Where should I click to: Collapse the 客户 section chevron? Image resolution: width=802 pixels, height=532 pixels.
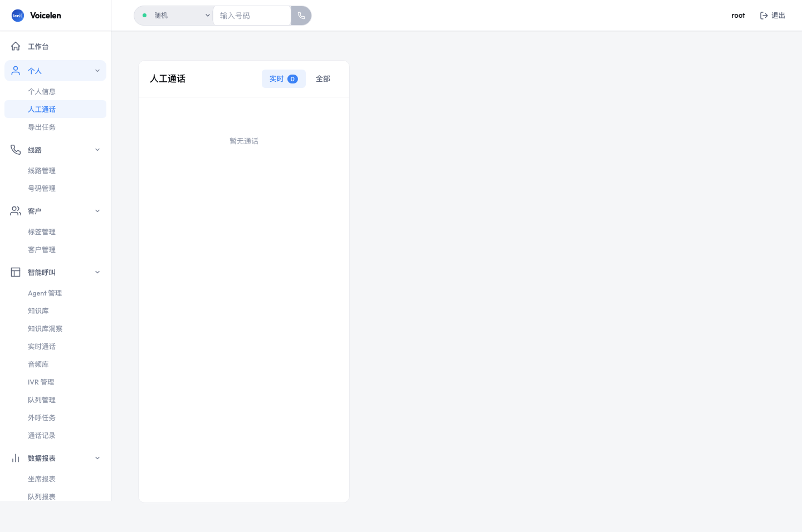[97, 211]
